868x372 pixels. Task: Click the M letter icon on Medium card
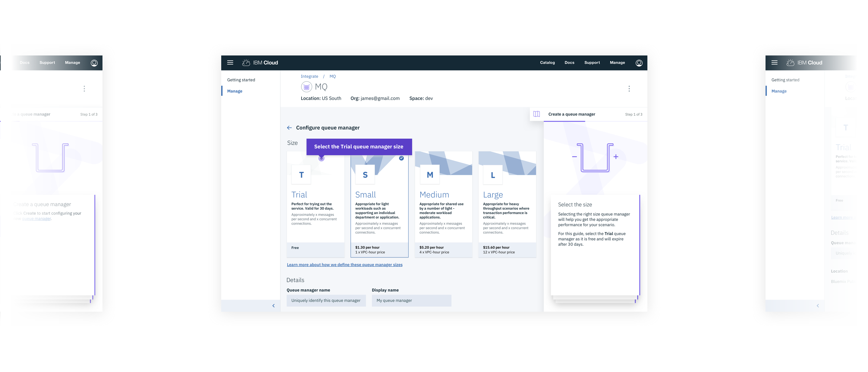click(x=429, y=175)
